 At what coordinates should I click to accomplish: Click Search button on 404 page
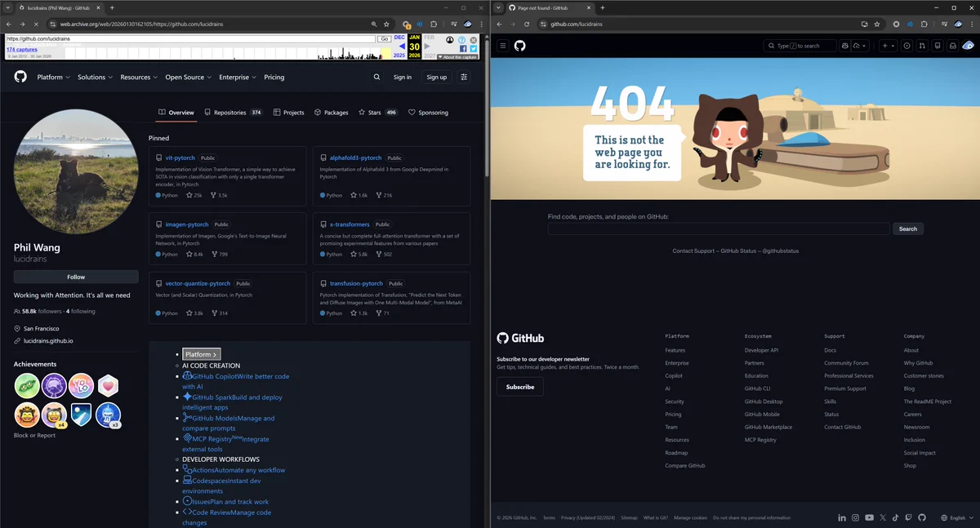click(908, 229)
